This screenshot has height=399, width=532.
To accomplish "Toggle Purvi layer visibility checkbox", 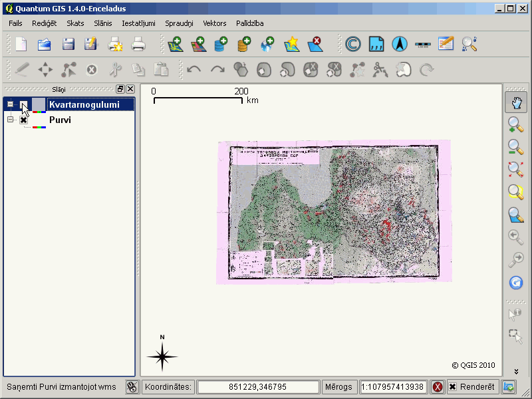I will (x=23, y=120).
